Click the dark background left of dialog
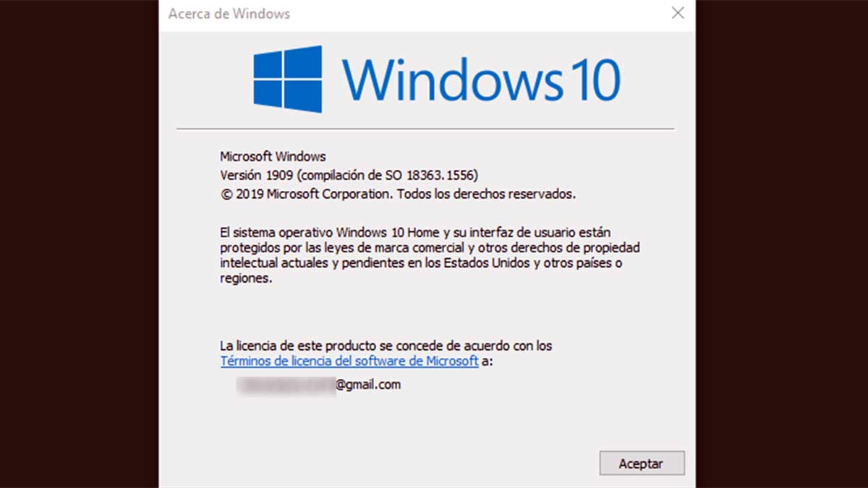Screen dimensions: 868x488 (x=80, y=244)
